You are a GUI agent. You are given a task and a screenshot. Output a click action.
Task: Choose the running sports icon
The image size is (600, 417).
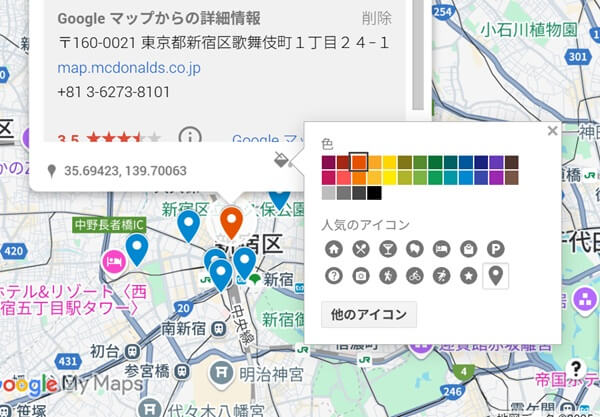tap(442, 276)
